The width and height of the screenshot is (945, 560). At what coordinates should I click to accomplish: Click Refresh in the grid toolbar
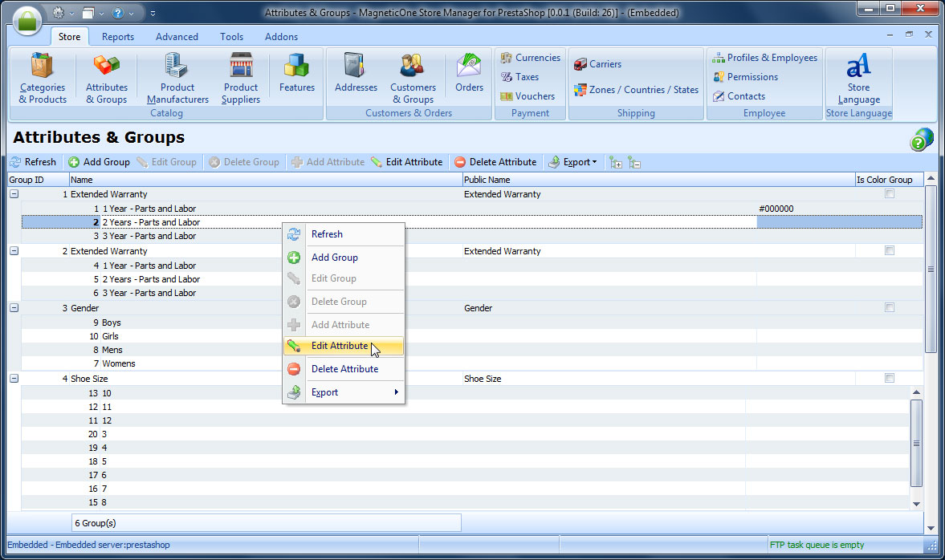pyautogui.click(x=33, y=162)
